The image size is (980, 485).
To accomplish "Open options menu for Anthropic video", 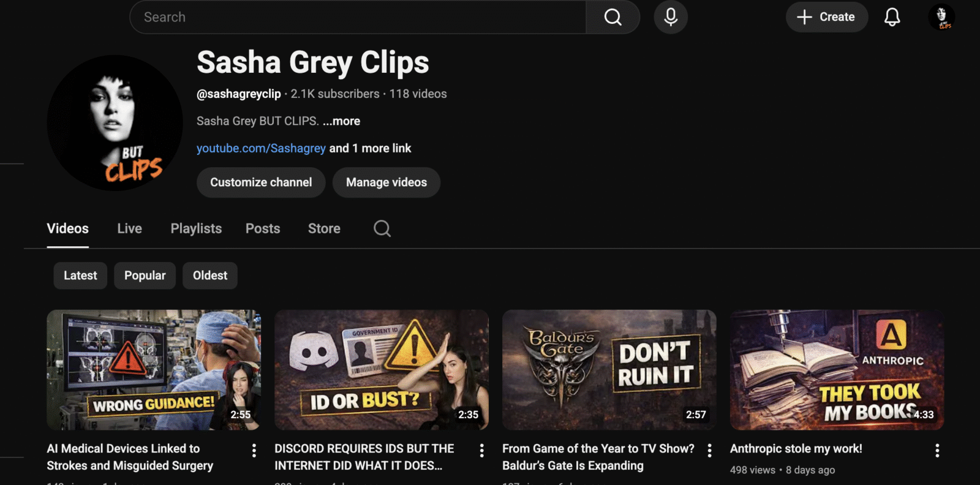I will (x=937, y=451).
